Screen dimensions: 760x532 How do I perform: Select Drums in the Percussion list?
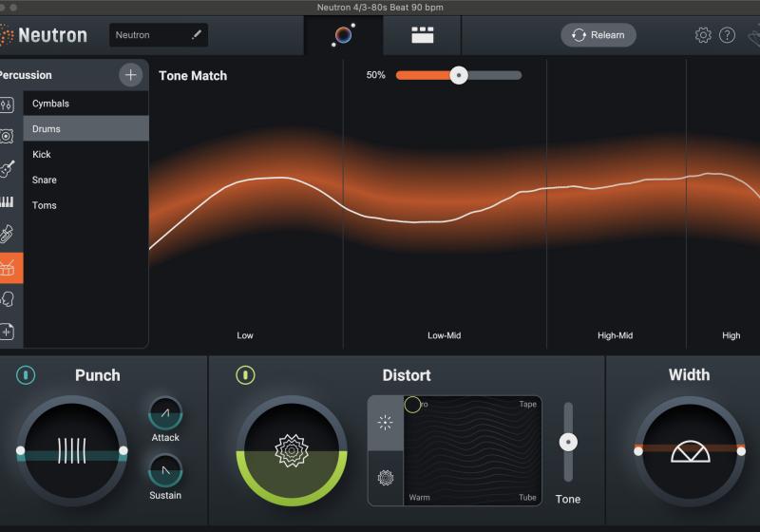[x=85, y=128]
